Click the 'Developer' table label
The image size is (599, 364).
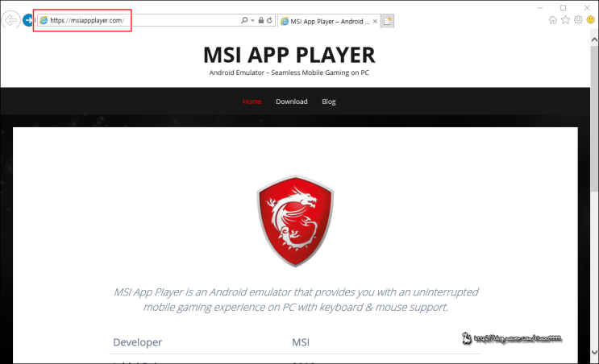coord(138,342)
